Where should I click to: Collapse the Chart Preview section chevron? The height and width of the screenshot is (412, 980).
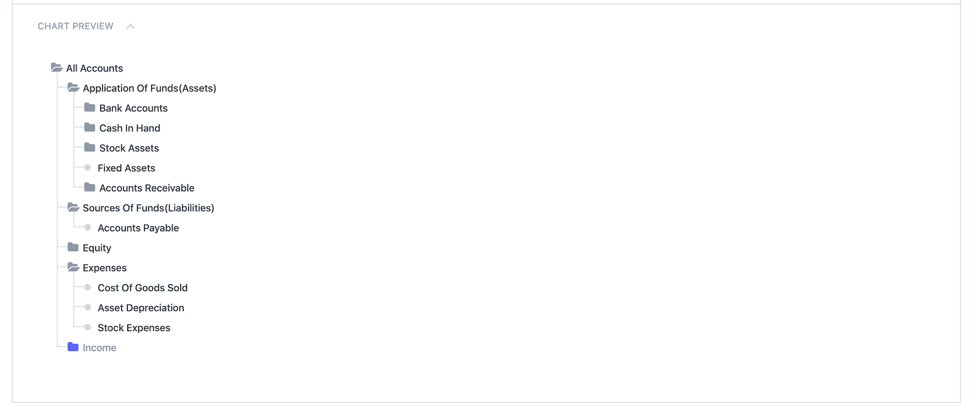click(130, 26)
